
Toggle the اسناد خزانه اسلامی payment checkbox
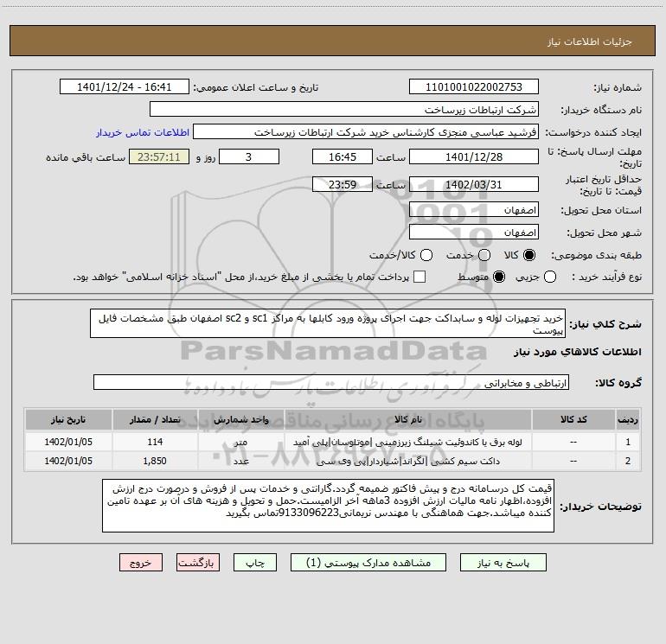click(x=419, y=277)
